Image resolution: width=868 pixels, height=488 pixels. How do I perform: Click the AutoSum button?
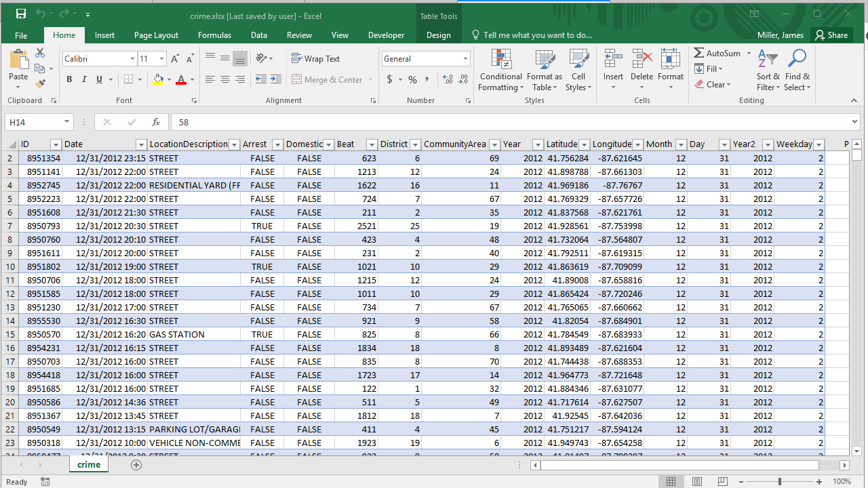pyautogui.click(x=717, y=53)
